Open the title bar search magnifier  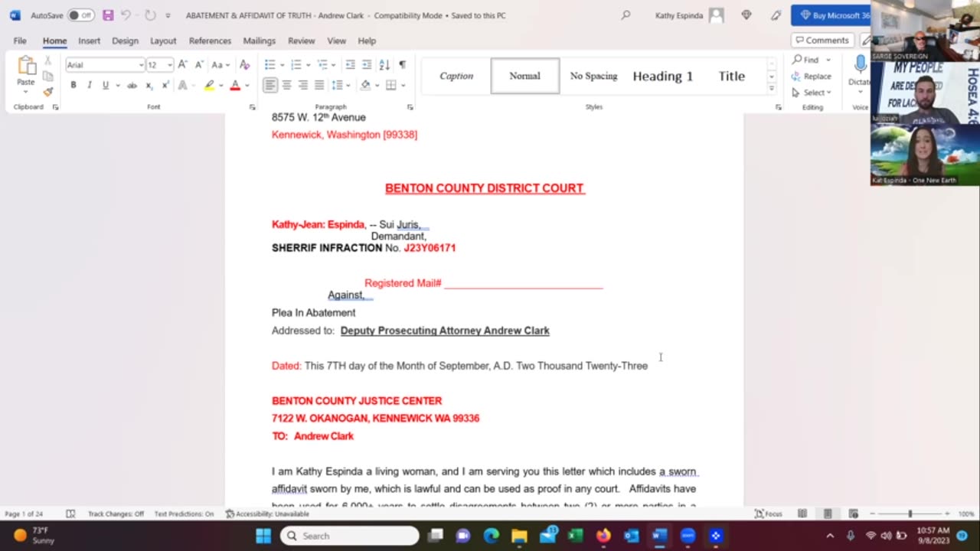(x=626, y=15)
